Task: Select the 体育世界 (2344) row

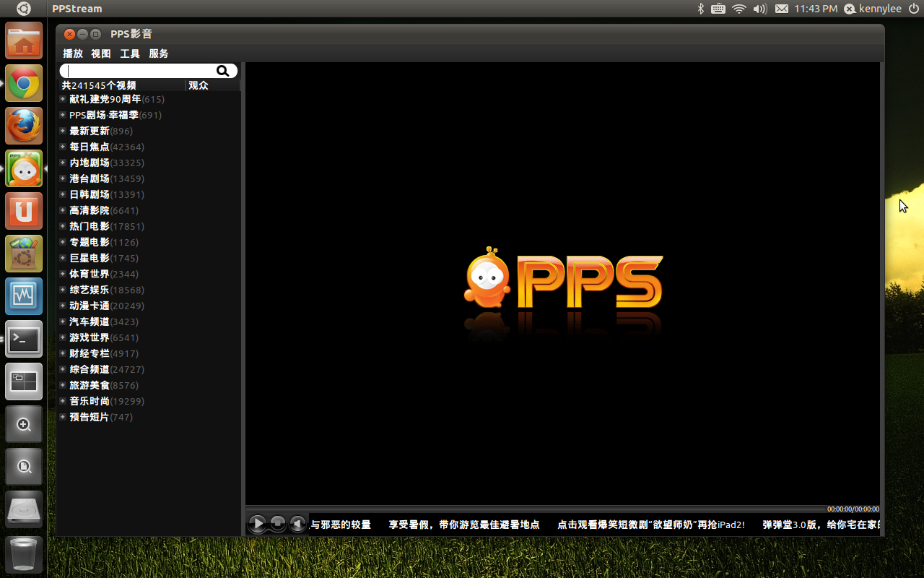Action: click(x=149, y=274)
